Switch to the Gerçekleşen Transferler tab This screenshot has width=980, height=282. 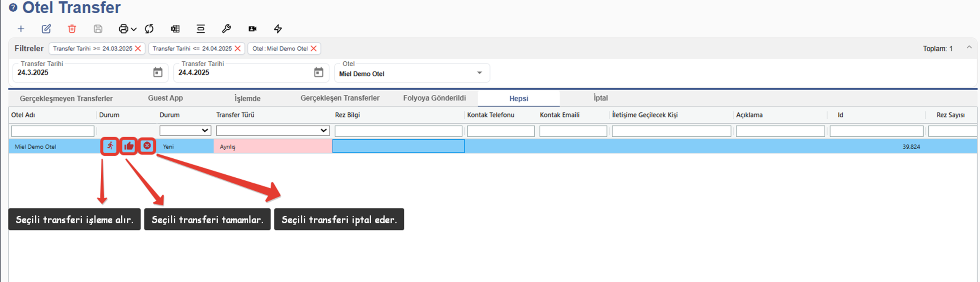pos(340,98)
